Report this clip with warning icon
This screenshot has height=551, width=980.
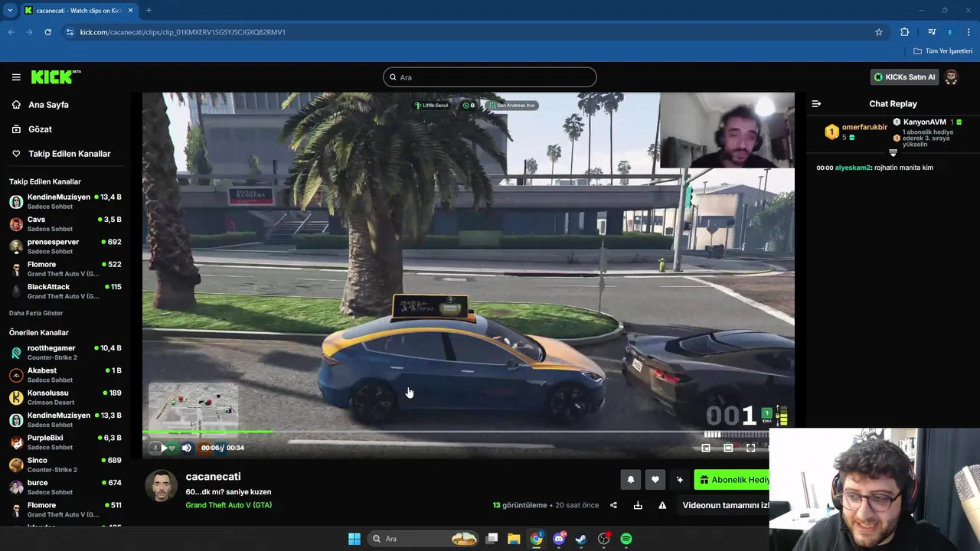662,505
